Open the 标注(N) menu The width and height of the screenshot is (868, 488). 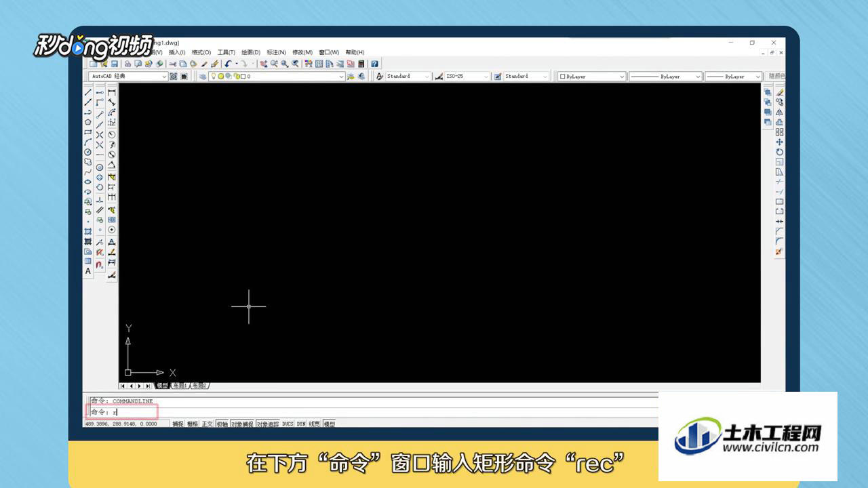click(277, 52)
